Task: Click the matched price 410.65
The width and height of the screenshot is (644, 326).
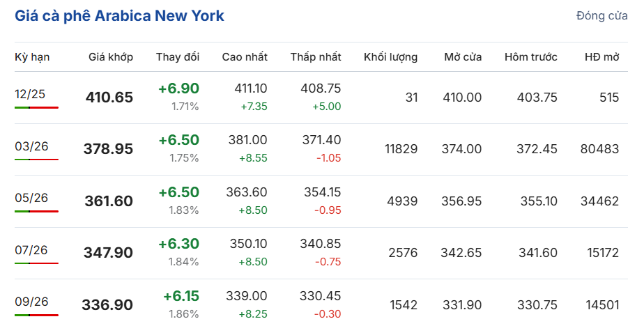Action: tap(109, 98)
